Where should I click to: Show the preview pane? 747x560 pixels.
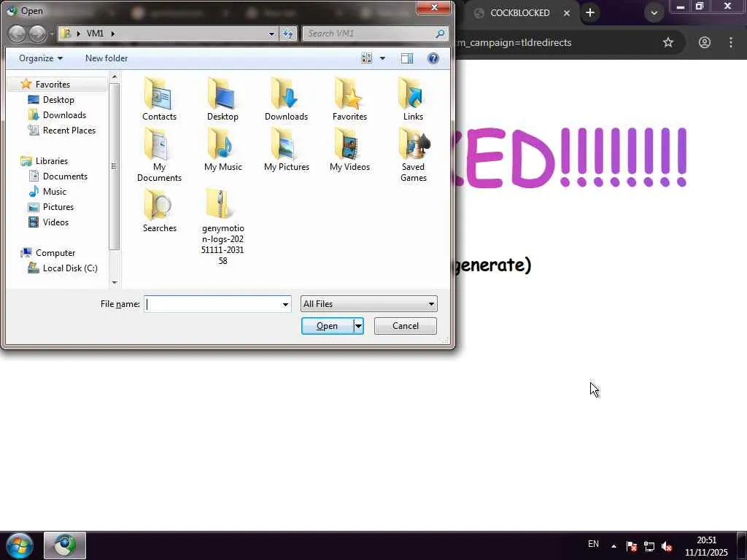point(407,58)
